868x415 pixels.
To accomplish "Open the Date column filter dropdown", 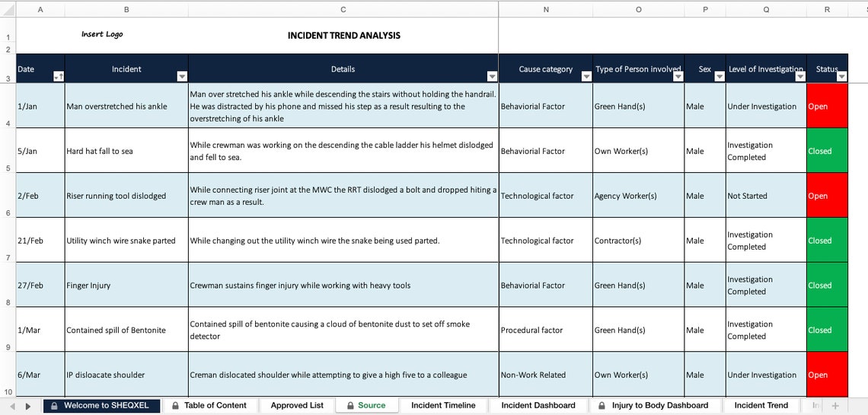I will pos(58,77).
